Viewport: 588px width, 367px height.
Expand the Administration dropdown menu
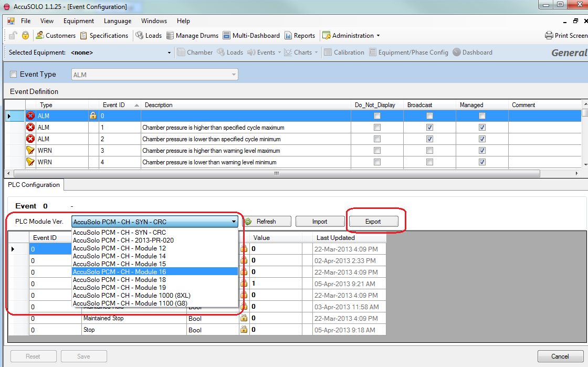pyautogui.click(x=378, y=36)
